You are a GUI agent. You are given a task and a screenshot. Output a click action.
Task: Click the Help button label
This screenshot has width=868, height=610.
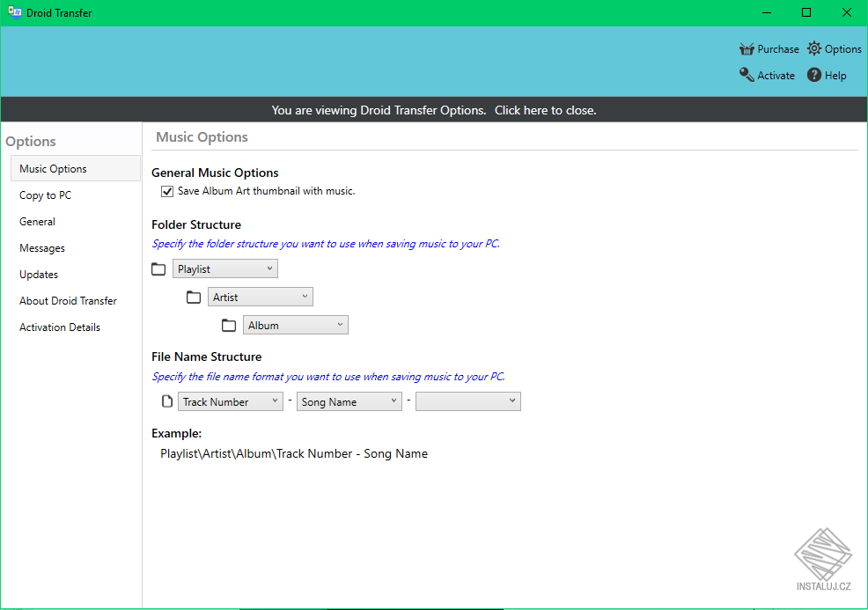835,76
